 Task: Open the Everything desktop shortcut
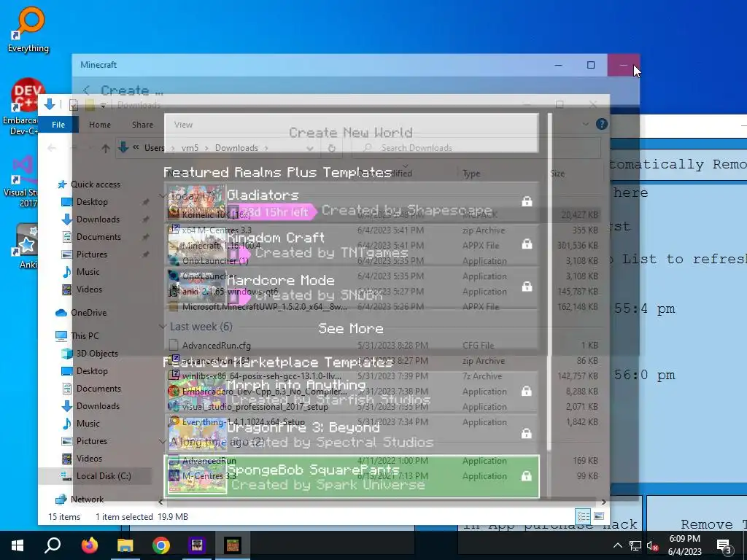pos(28,29)
